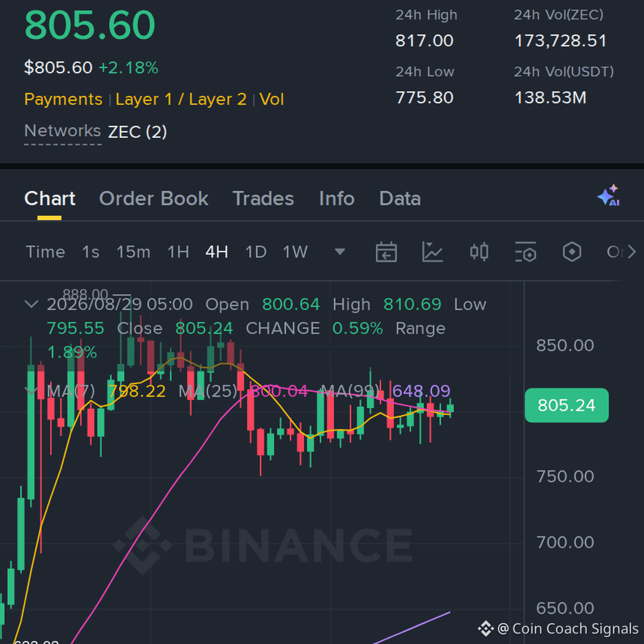
Task: Click the 24h High value 817.00
Action: pos(425,41)
